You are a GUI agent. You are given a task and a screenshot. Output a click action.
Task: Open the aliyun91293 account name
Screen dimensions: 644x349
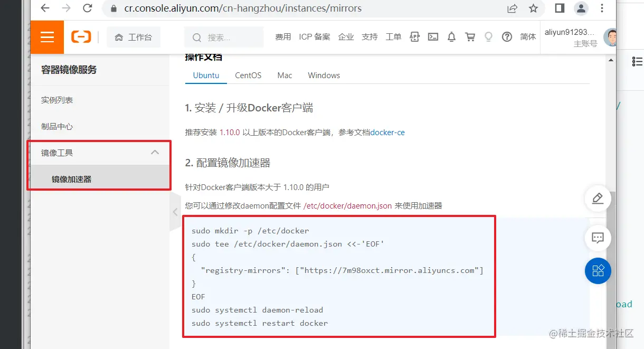tap(569, 32)
